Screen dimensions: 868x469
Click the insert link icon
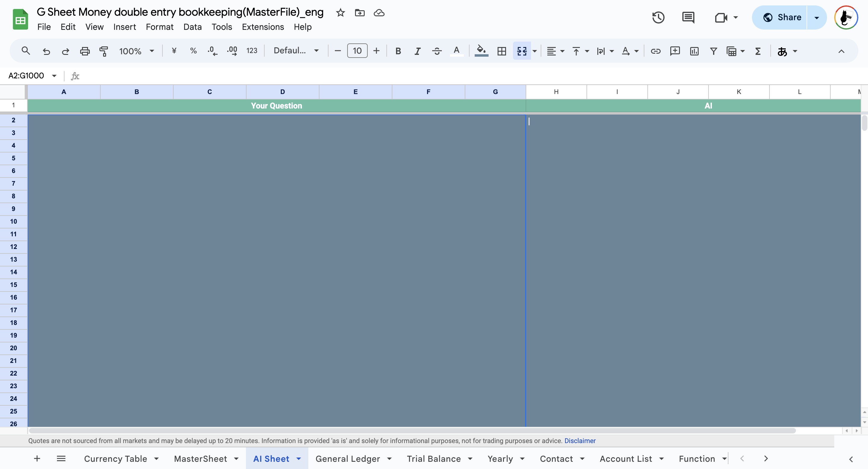point(656,51)
